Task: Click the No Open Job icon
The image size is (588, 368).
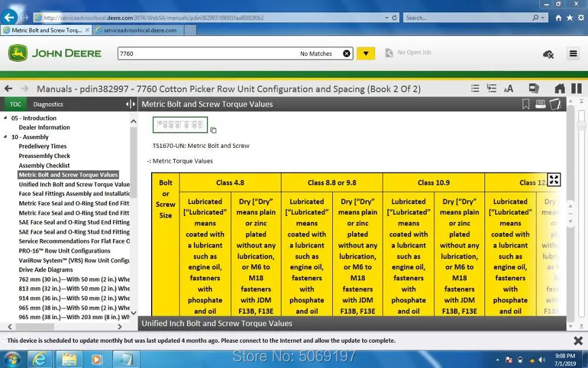Action: (x=389, y=52)
